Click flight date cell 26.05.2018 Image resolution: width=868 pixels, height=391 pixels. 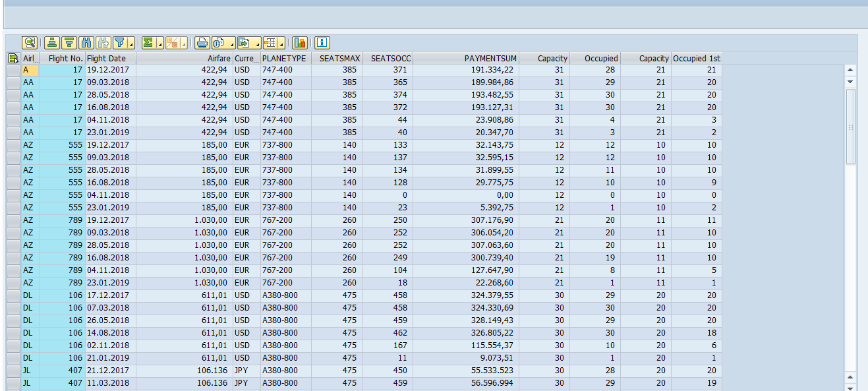coord(111,320)
